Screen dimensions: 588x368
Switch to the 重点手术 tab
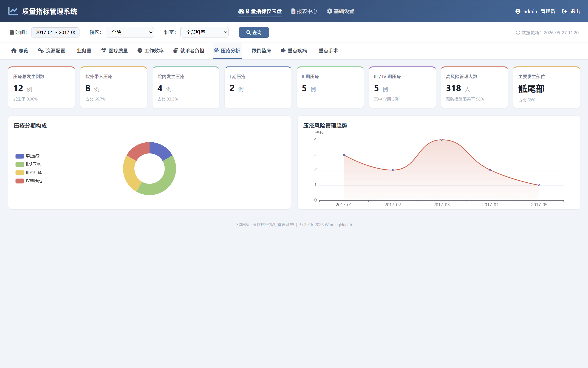[328, 51]
